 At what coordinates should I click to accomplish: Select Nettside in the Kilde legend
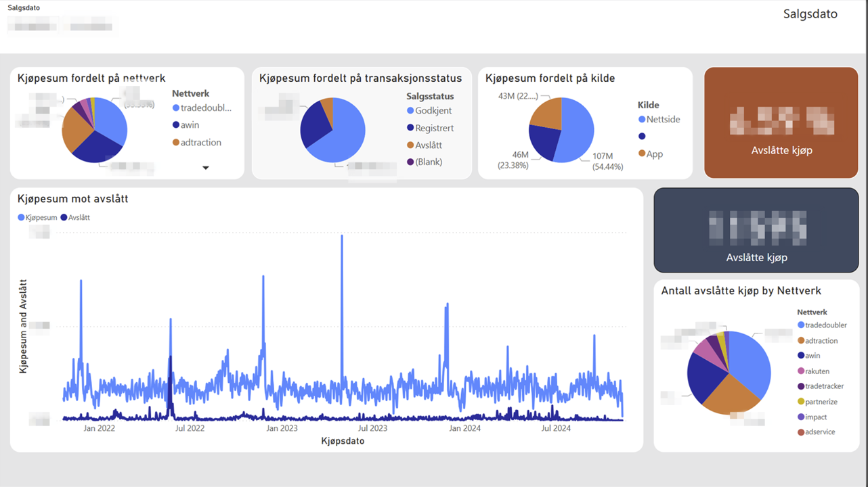(x=663, y=120)
